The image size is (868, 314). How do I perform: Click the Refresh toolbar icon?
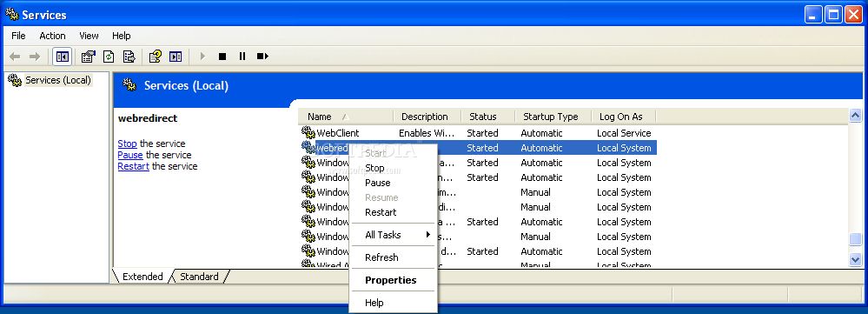click(x=109, y=57)
